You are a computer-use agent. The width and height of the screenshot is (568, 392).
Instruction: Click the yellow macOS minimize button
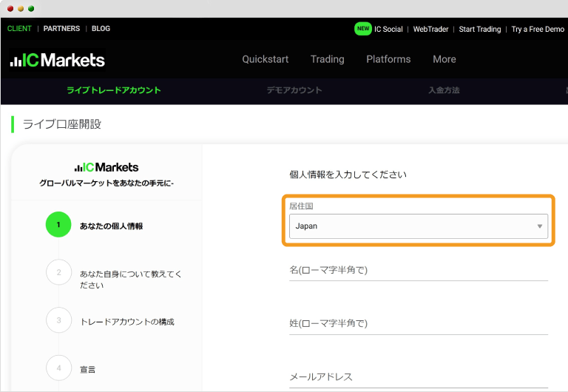click(21, 9)
